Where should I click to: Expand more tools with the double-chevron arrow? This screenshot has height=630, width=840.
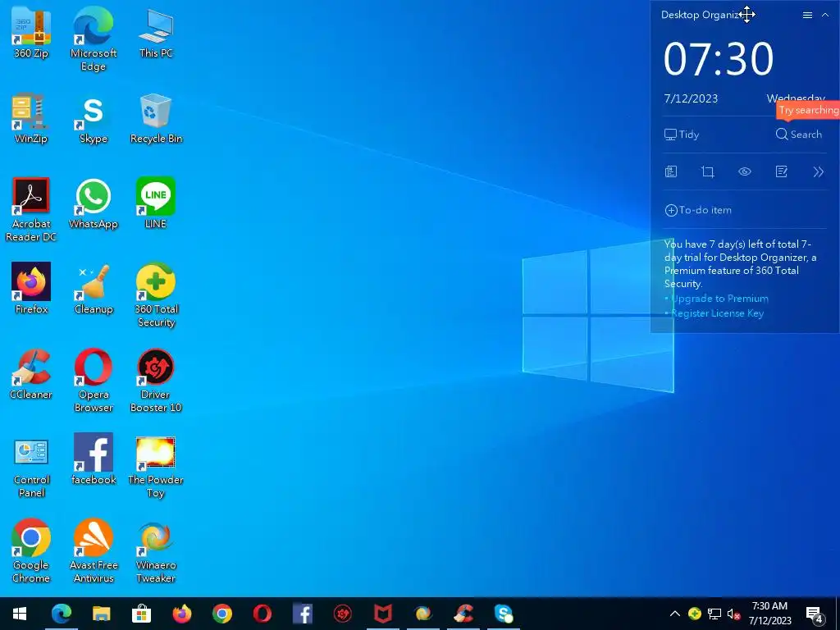click(x=818, y=171)
